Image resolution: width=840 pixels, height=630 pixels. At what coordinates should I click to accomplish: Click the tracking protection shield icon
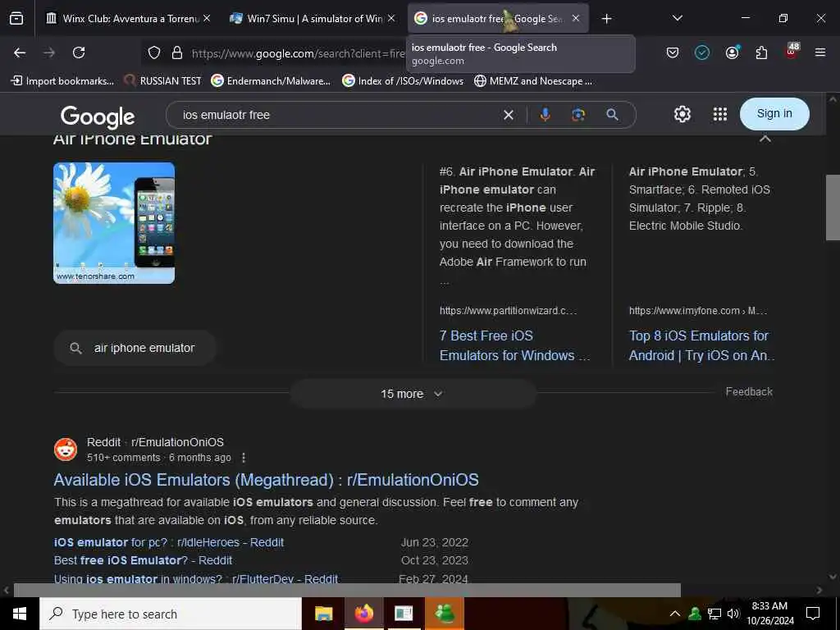154,52
